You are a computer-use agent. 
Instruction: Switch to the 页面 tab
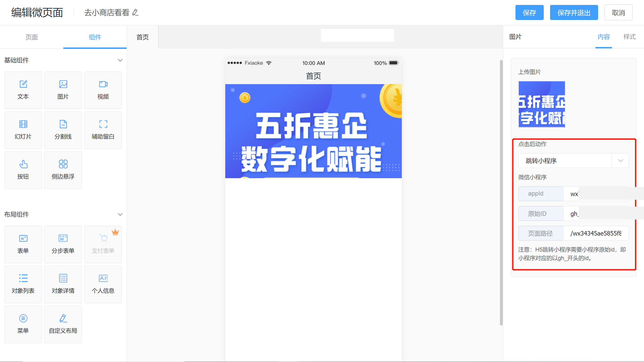32,37
